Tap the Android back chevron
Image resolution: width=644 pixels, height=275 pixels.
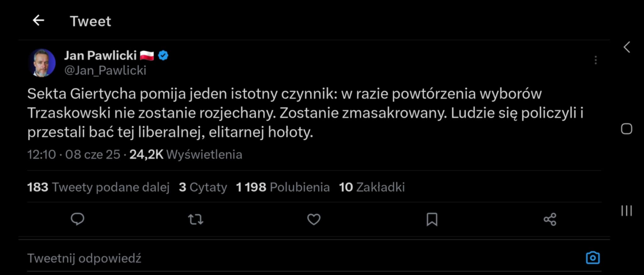coord(627,47)
